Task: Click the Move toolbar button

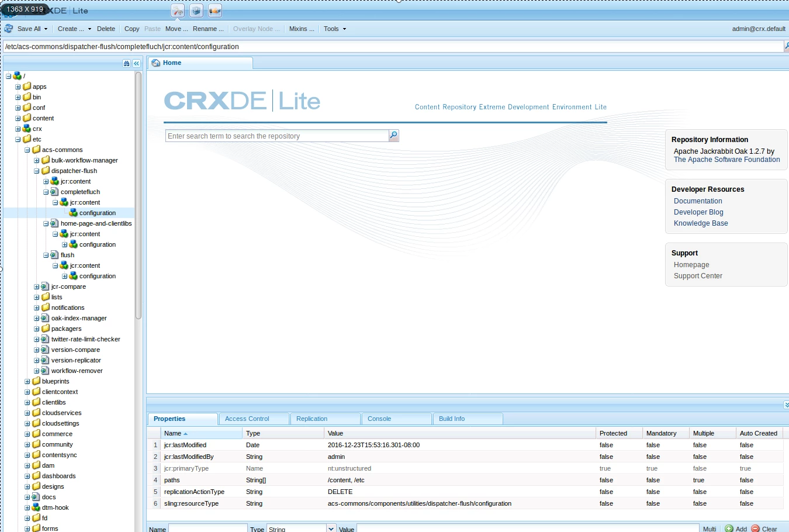Action: click(x=177, y=29)
